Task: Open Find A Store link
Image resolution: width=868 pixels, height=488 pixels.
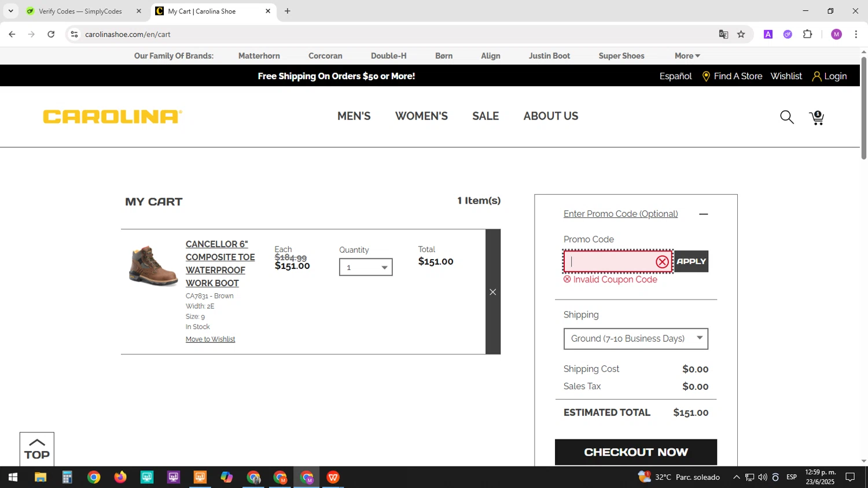Action: [x=732, y=76]
